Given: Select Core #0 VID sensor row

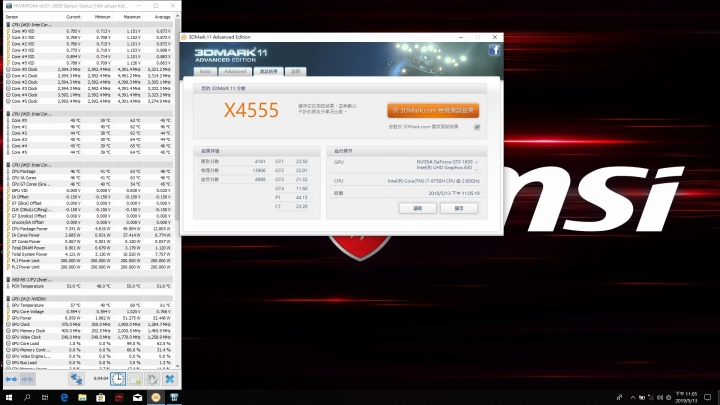Looking at the screenshot, I should coord(89,31).
